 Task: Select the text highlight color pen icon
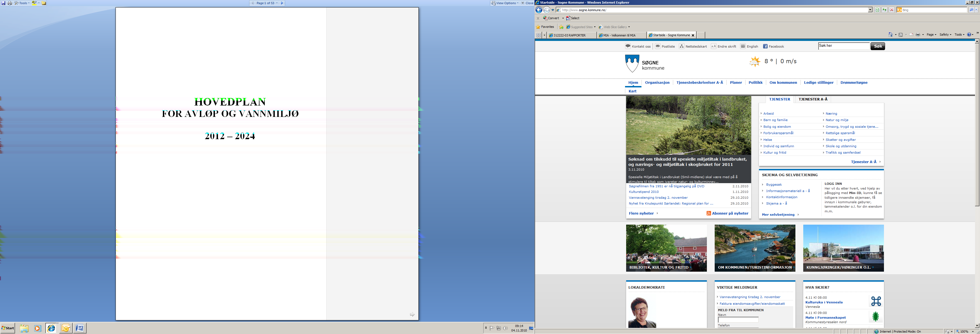pos(34,3)
